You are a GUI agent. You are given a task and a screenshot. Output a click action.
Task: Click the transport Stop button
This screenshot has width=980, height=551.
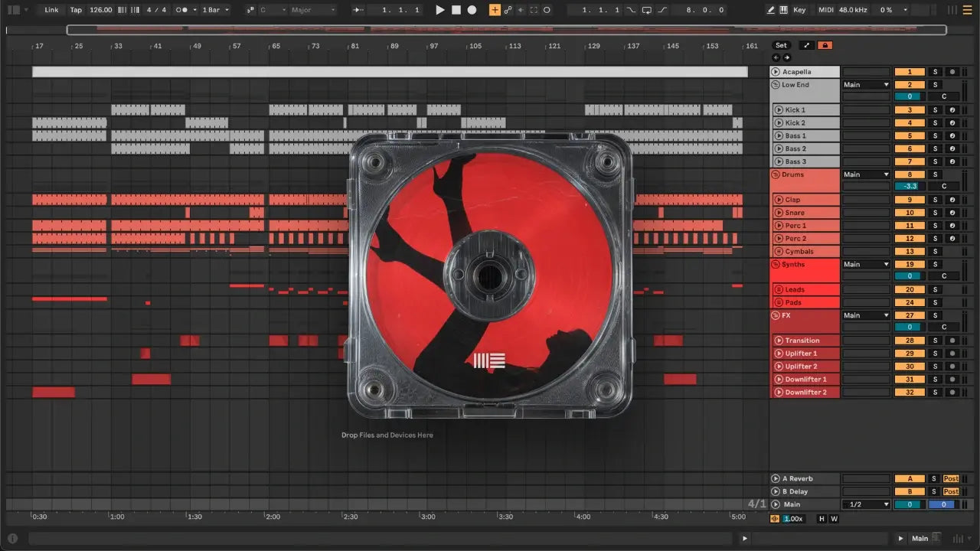coord(456,10)
